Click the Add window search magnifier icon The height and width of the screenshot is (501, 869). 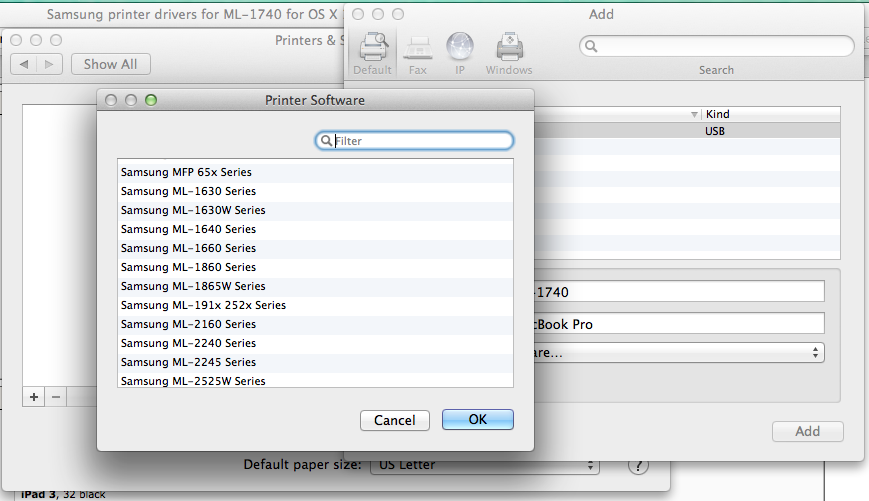click(x=591, y=46)
